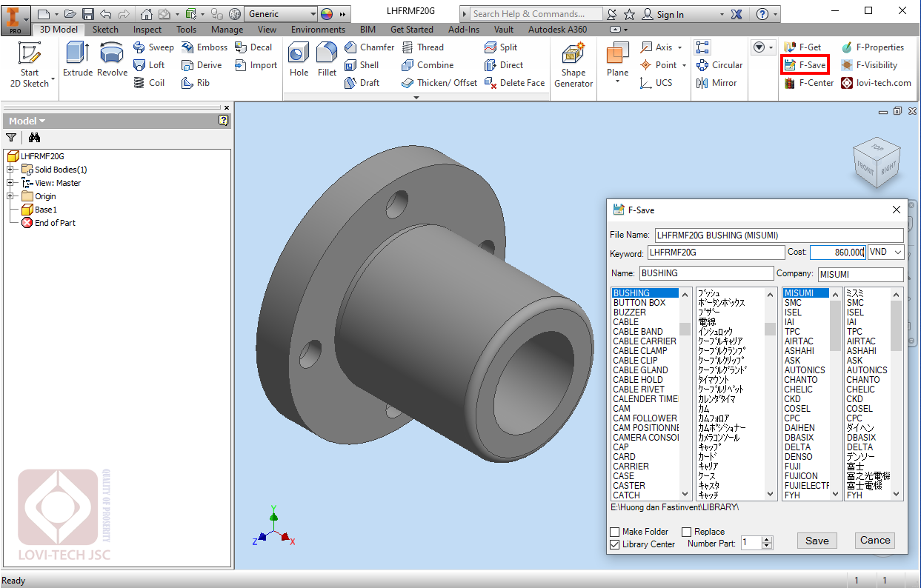Viewport: 921px width, 588px height.
Task: Click the F-Save add-in button
Action: tap(805, 65)
